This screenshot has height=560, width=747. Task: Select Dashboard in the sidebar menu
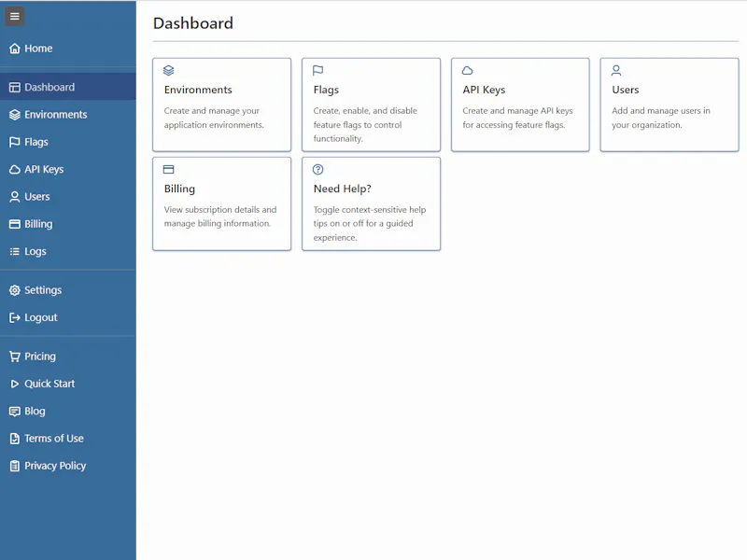[67, 87]
